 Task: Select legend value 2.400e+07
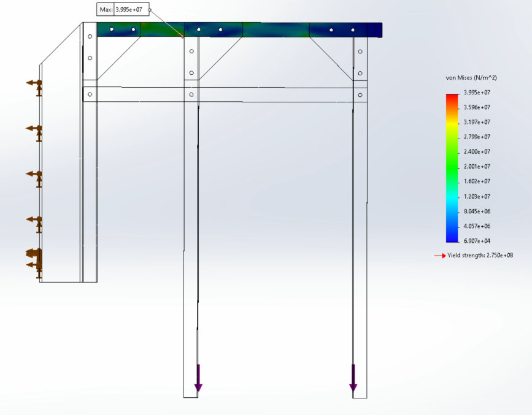tap(477, 151)
